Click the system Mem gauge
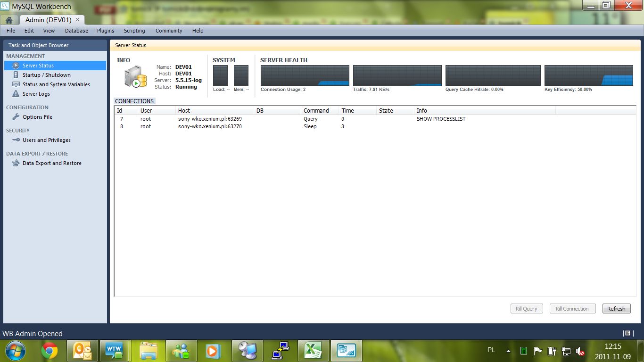 241,75
